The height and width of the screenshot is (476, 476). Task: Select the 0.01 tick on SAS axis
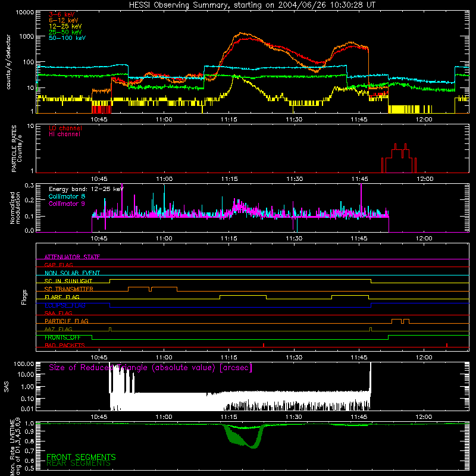pos(27,409)
